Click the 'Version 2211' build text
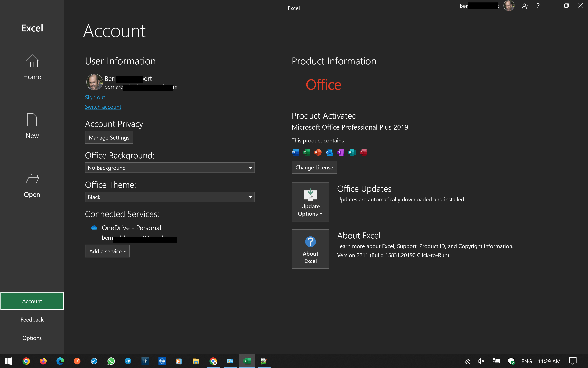This screenshot has width=588, height=368. (x=393, y=255)
